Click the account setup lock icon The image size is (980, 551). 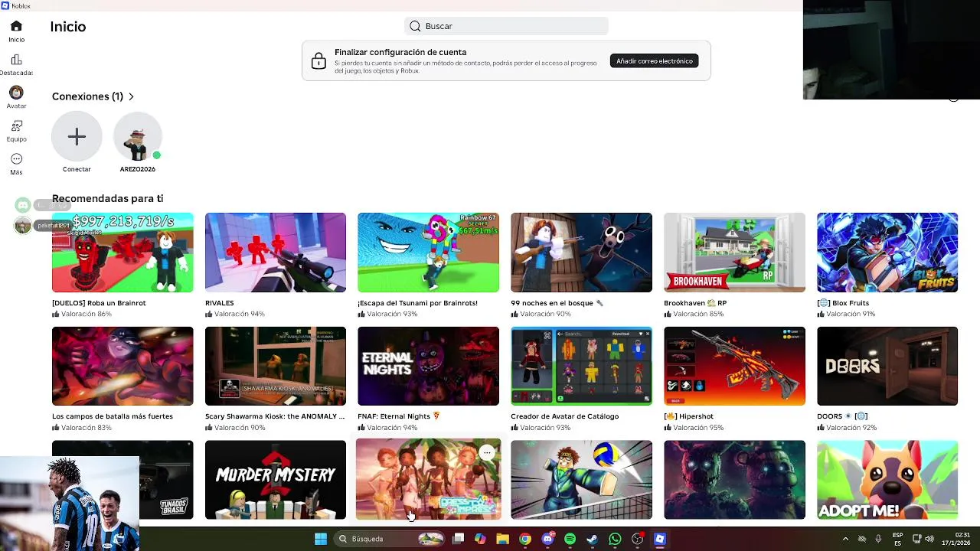click(318, 61)
